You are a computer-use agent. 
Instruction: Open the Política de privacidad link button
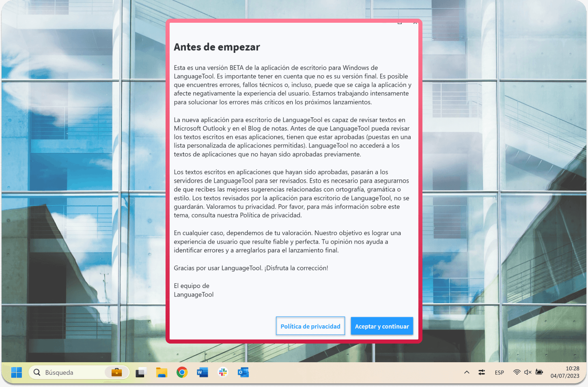(x=310, y=326)
